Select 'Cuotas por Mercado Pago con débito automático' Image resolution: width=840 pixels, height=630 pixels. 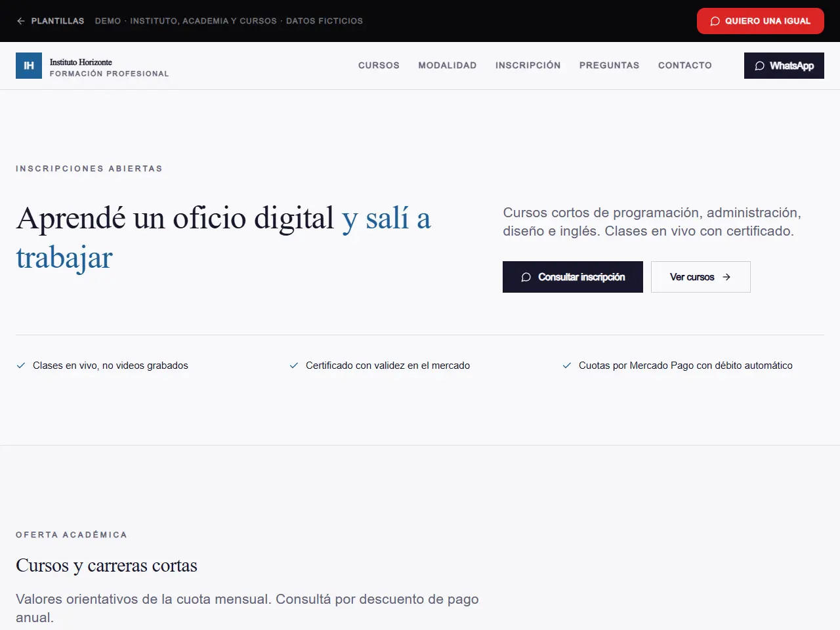(x=686, y=366)
